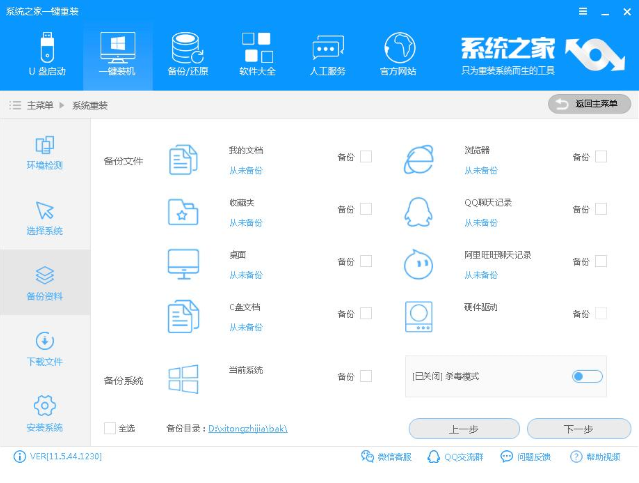Check backup box for 当前系统
The height and width of the screenshot is (483, 639).
pyautogui.click(x=366, y=376)
